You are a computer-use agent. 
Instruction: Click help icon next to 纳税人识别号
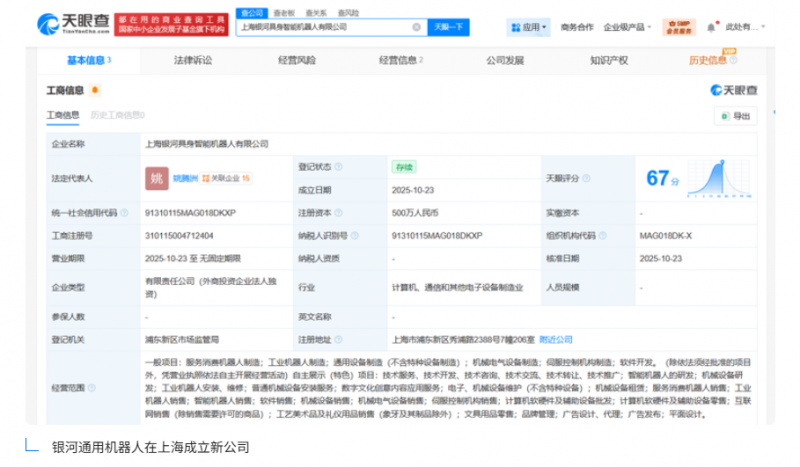tap(355, 235)
